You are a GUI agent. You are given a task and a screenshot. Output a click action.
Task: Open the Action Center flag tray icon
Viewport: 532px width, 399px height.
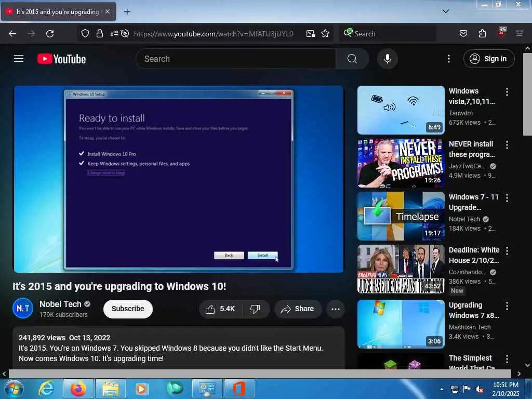pos(467,389)
